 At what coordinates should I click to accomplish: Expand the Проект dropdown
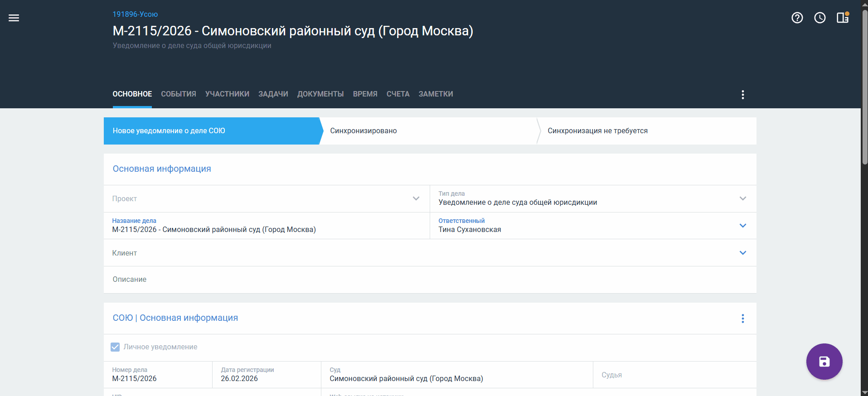coord(416,198)
